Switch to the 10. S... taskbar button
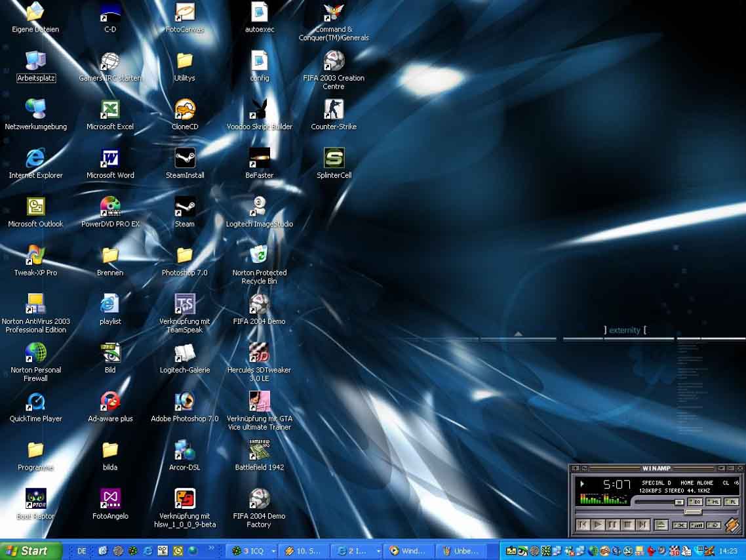 (303, 551)
